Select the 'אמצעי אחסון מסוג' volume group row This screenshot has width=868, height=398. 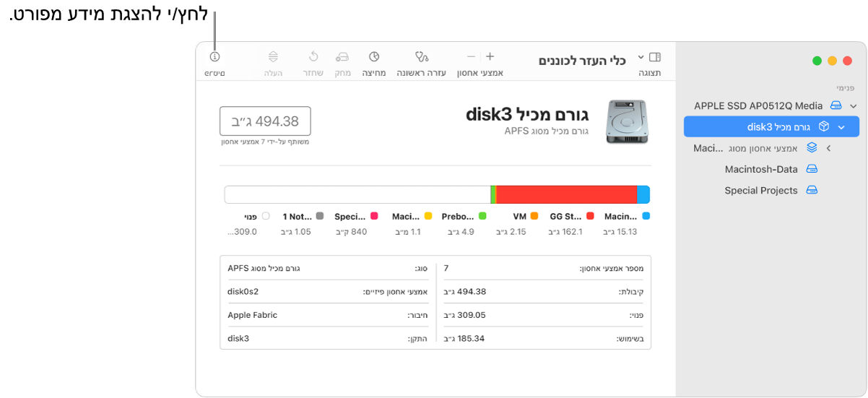coord(771,148)
